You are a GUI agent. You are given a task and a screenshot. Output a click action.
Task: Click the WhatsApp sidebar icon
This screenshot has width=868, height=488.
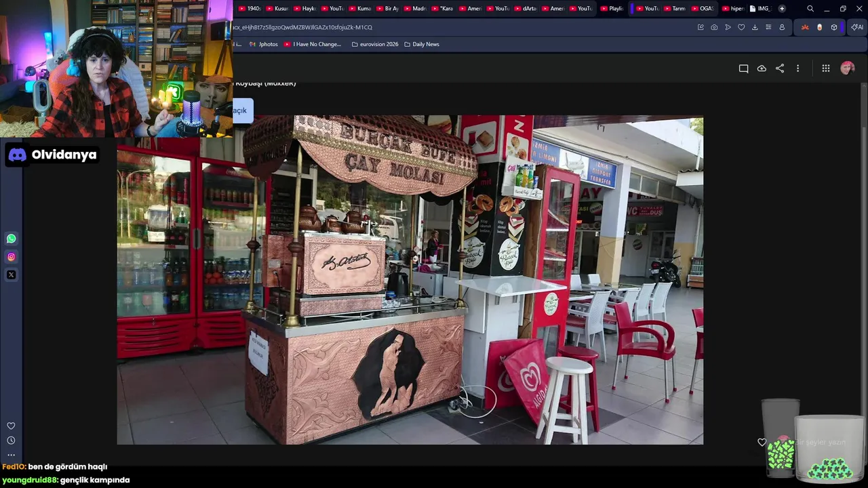(12, 239)
